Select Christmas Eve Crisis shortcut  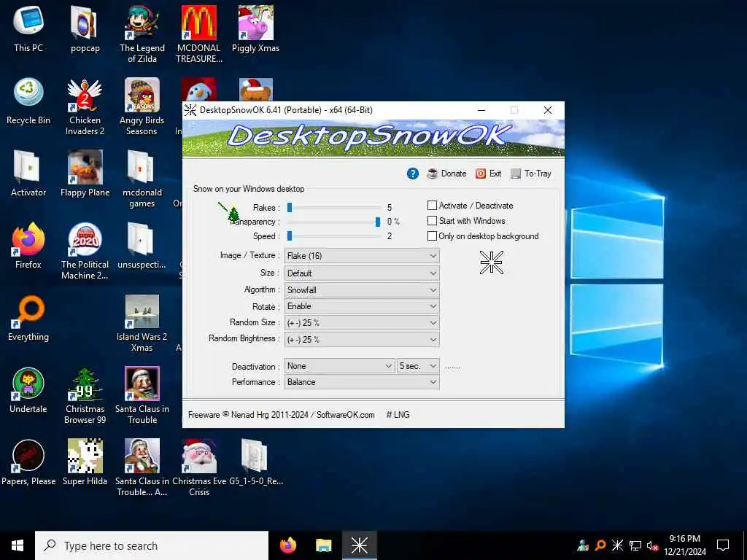tap(199, 467)
